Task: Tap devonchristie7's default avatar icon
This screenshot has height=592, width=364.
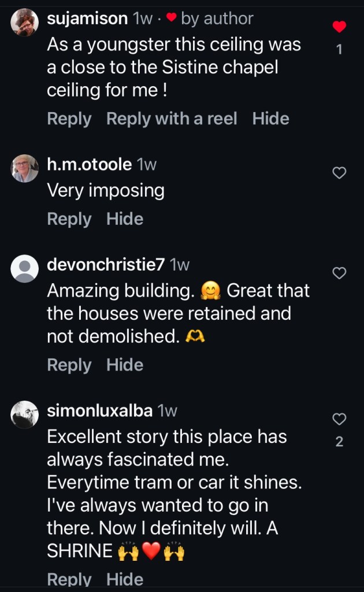Action: [25, 269]
